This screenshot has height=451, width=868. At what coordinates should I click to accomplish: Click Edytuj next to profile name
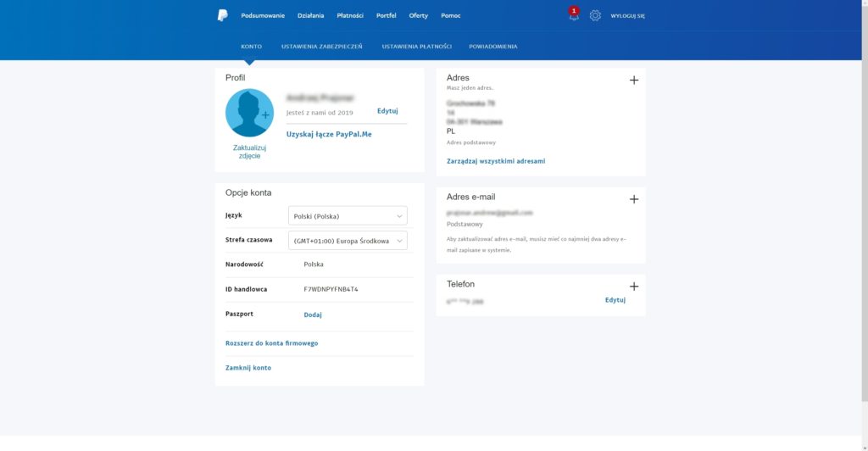[x=387, y=111]
